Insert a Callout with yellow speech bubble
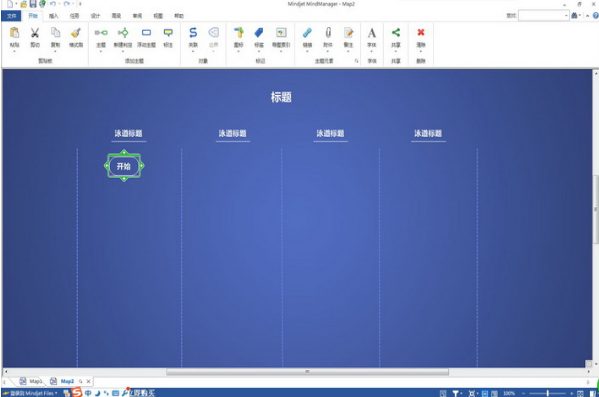Image resolution: width=599 pixels, height=397 pixels. [168, 33]
